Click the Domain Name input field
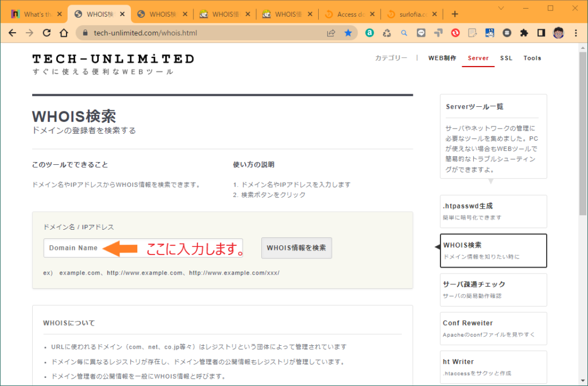This screenshot has height=386, width=588. point(143,248)
